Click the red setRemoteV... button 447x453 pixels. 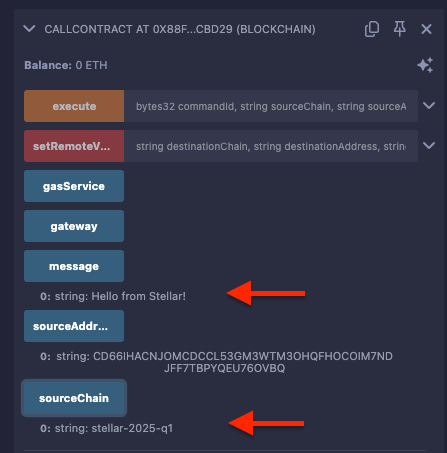coord(74,146)
